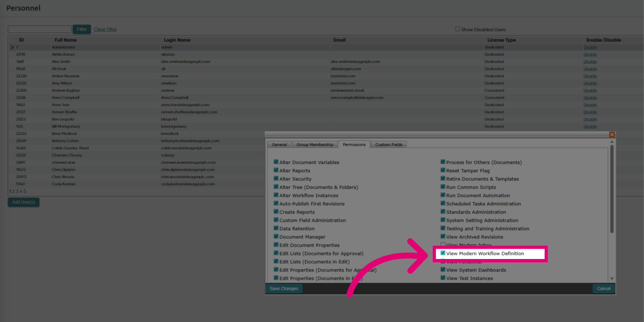
Task: Toggle View Archived Revisions checkbox
Action: pyautogui.click(x=443, y=237)
